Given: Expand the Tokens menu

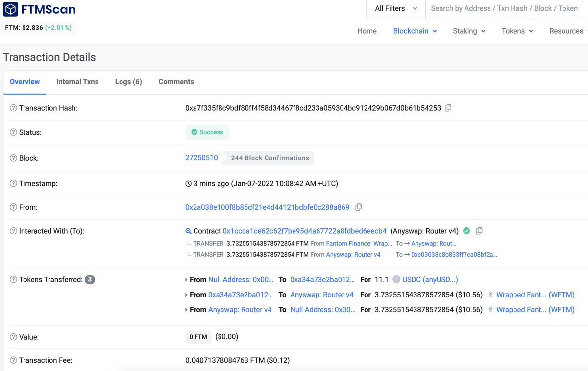Looking at the screenshot, I should coord(517,31).
